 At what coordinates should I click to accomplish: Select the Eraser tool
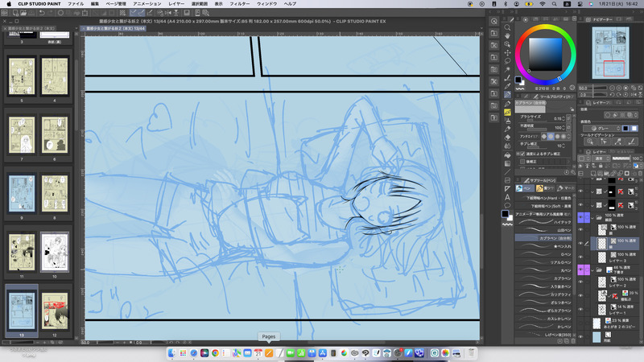point(507,137)
